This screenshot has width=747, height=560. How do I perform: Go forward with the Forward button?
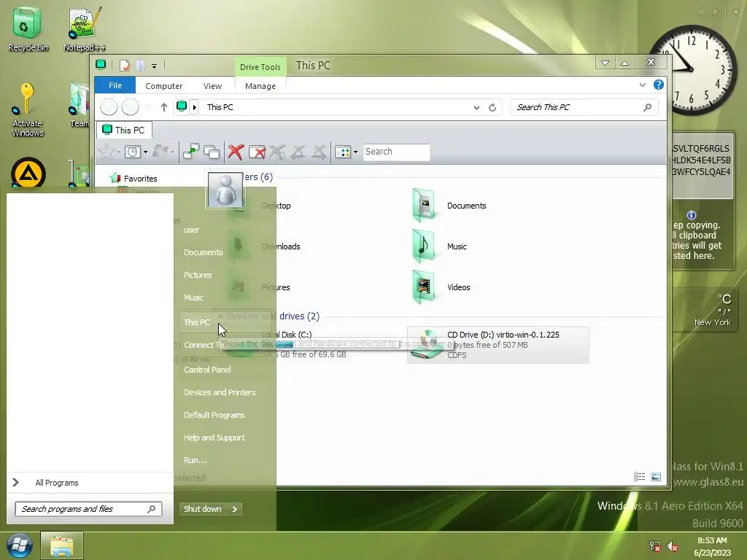tap(130, 107)
